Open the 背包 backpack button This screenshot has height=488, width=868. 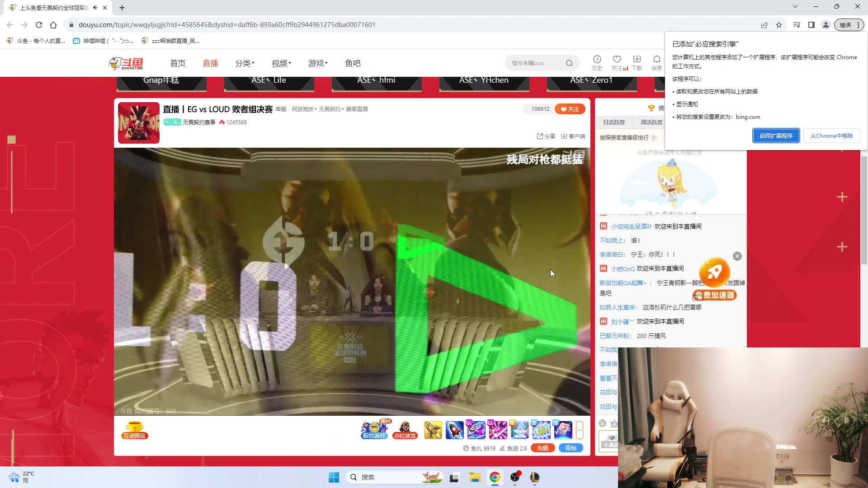click(x=571, y=448)
